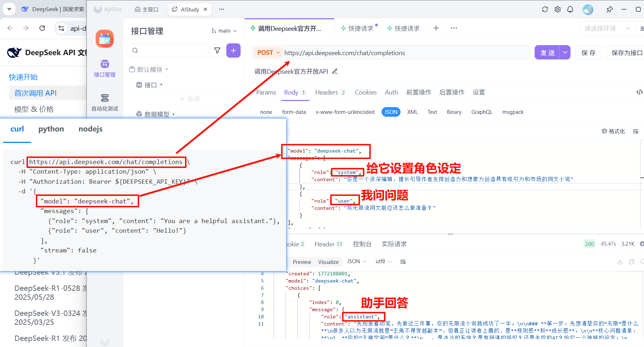Click the 保存 save button
Viewport: 644px width, 347px height.
(x=588, y=53)
